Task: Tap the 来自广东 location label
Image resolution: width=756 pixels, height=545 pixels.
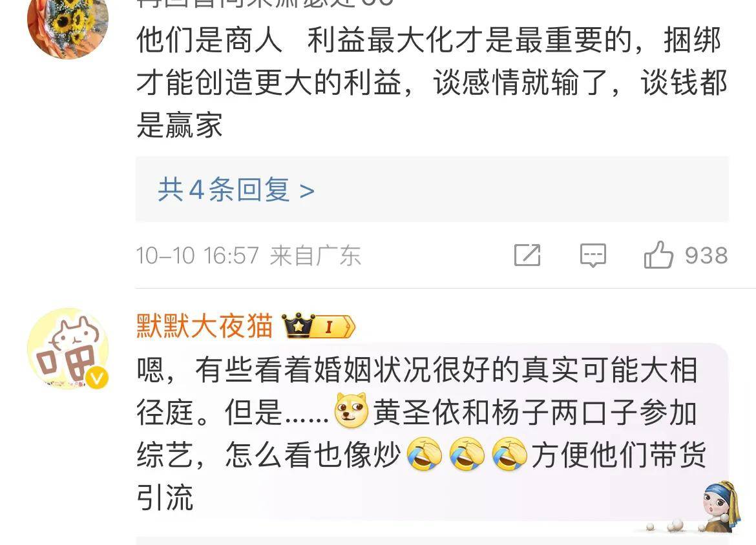Action: pos(315,256)
